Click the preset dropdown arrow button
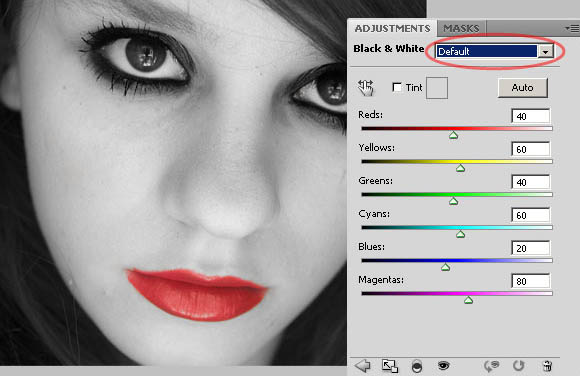Viewport: 580px width, 376px height. point(546,51)
